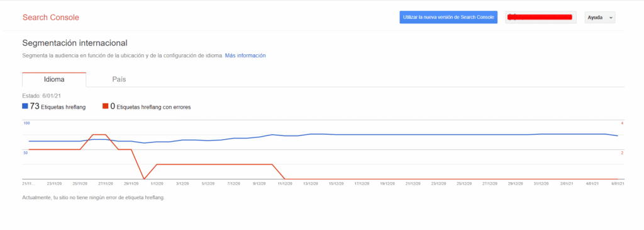Click the 23/12/20 date label on axis
The image size is (644, 230).
(x=438, y=183)
